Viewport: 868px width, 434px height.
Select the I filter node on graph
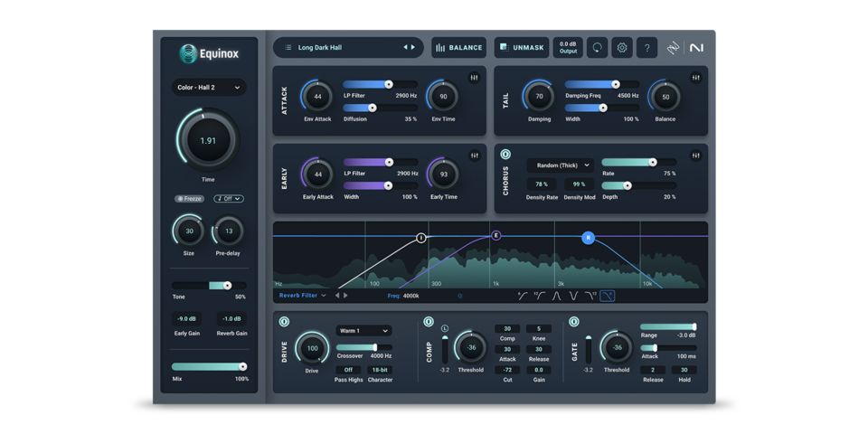pos(421,238)
